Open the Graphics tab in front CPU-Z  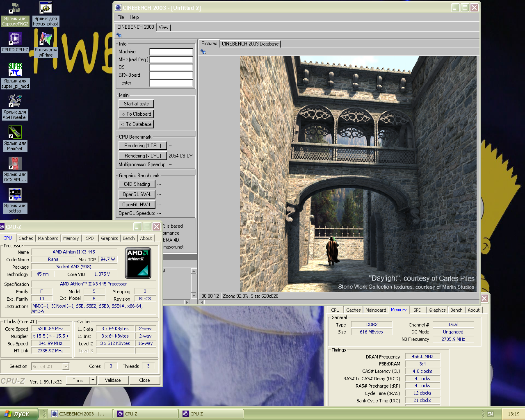pos(110,238)
